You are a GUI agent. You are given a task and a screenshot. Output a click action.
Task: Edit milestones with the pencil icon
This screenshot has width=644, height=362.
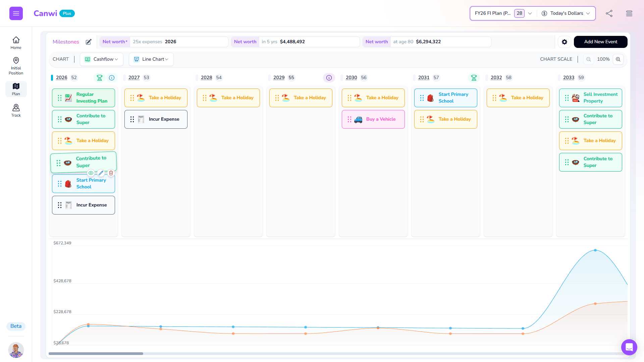pyautogui.click(x=89, y=42)
